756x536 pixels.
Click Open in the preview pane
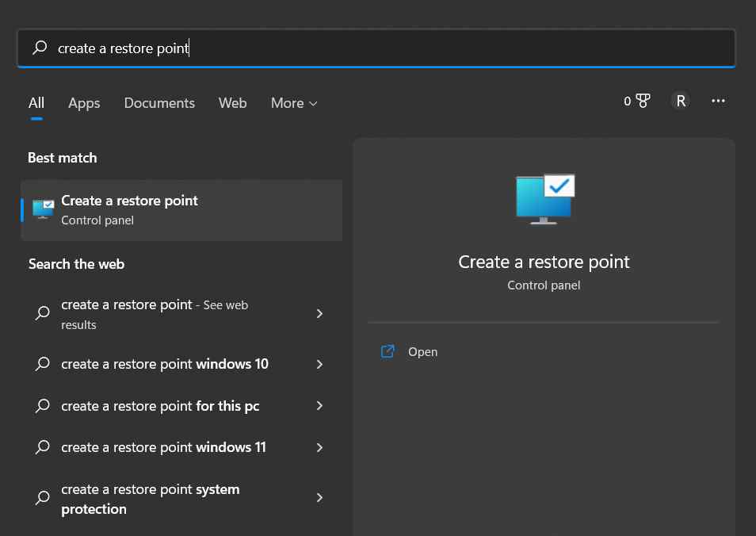point(422,352)
